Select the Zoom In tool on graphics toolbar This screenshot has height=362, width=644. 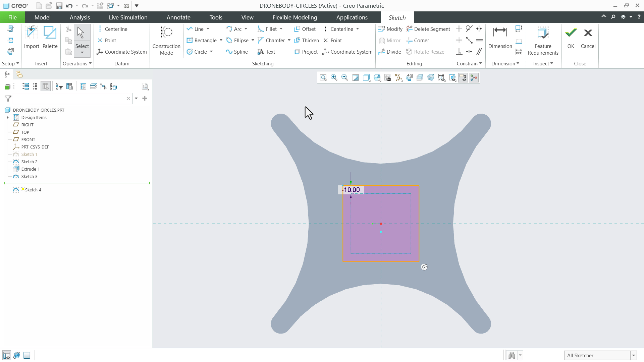tap(334, 77)
